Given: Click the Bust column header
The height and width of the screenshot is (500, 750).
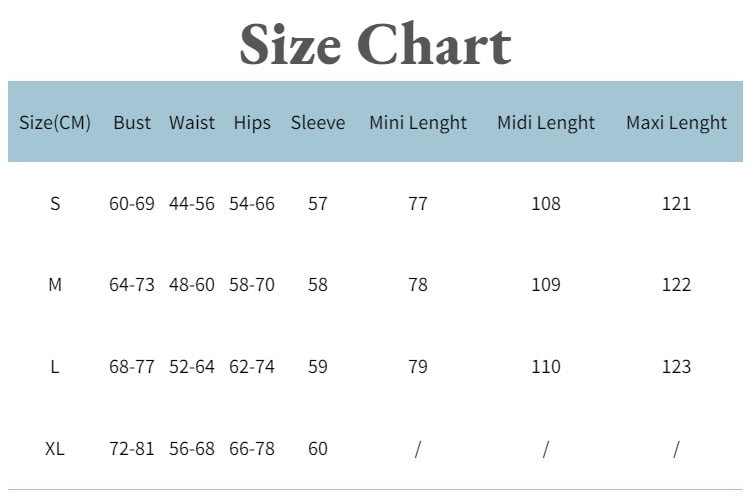Looking at the screenshot, I should (132, 123).
